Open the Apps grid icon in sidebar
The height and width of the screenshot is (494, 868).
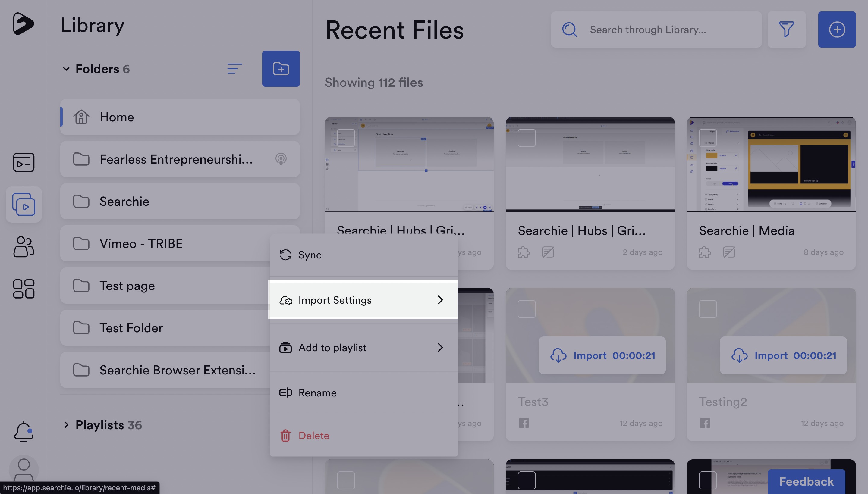coord(24,289)
